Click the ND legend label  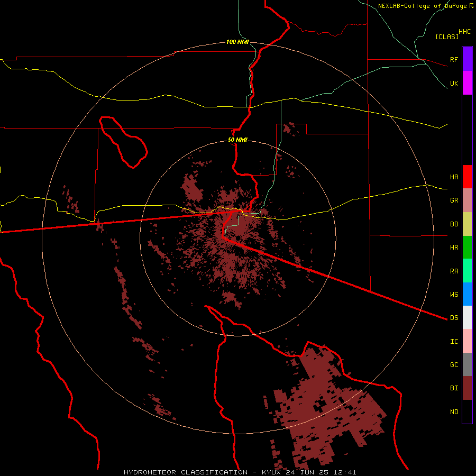454,412
